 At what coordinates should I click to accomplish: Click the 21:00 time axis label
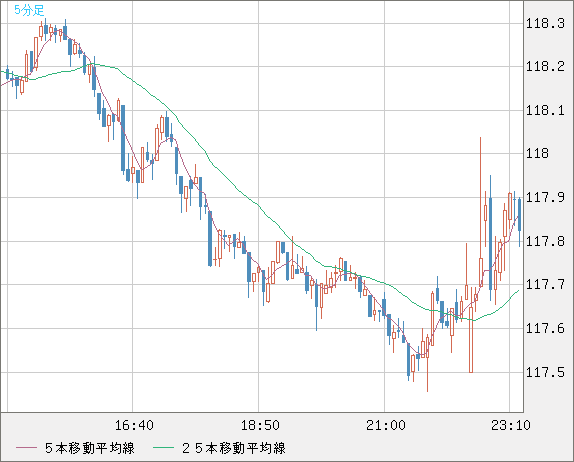coord(386,425)
